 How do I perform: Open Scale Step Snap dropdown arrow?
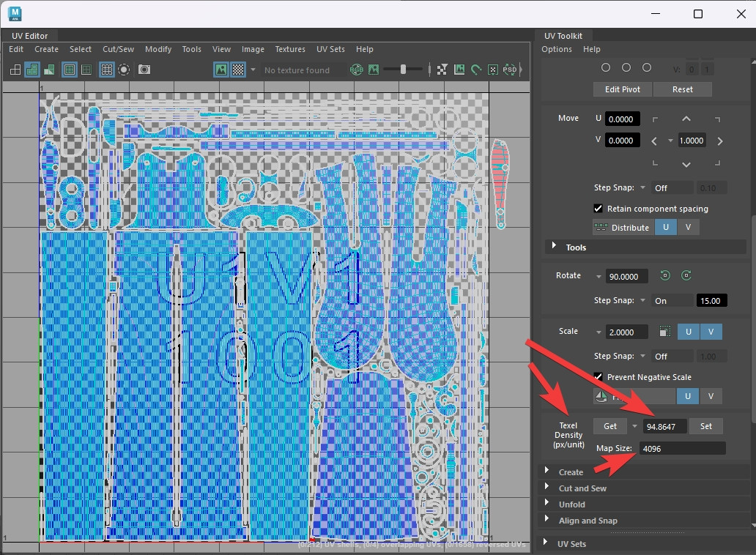(642, 357)
